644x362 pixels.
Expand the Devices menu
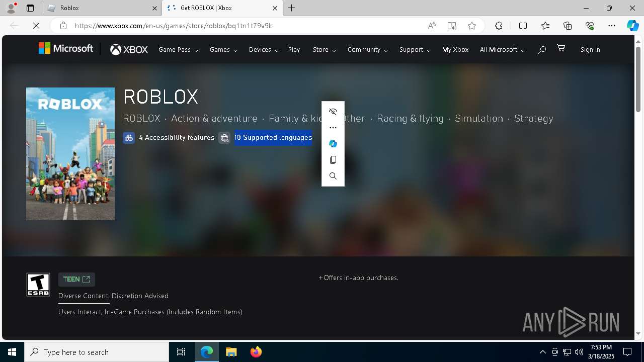pyautogui.click(x=264, y=50)
